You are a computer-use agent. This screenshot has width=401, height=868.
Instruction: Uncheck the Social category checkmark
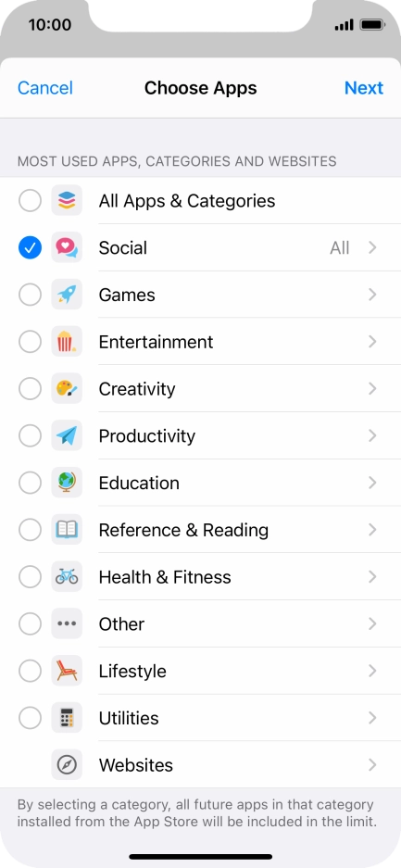click(30, 247)
